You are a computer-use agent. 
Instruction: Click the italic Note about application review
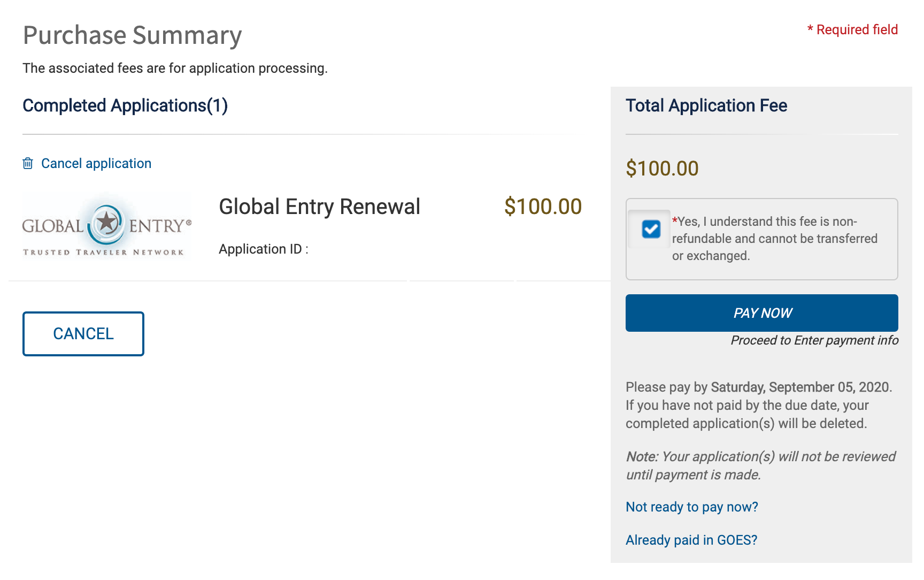point(760,465)
